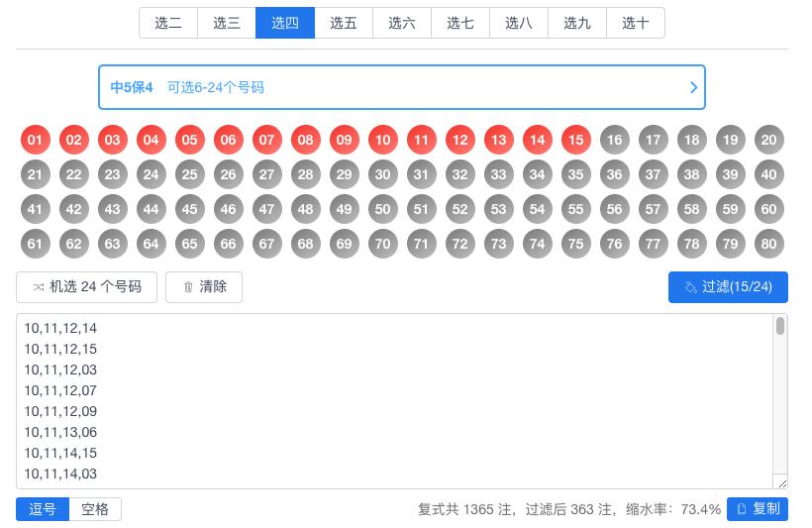
Task: Deselect red number ball 07
Action: click(x=266, y=140)
